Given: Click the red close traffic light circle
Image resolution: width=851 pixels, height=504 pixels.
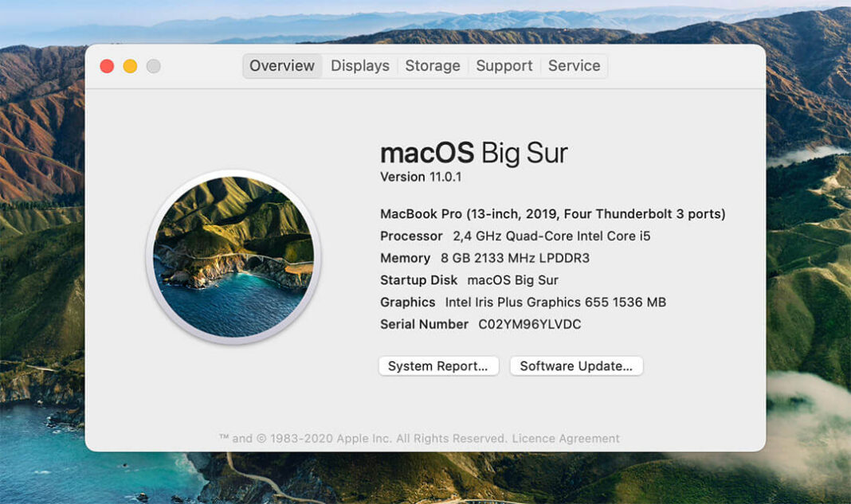Looking at the screenshot, I should pyautogui.click(x=107, y=66).
